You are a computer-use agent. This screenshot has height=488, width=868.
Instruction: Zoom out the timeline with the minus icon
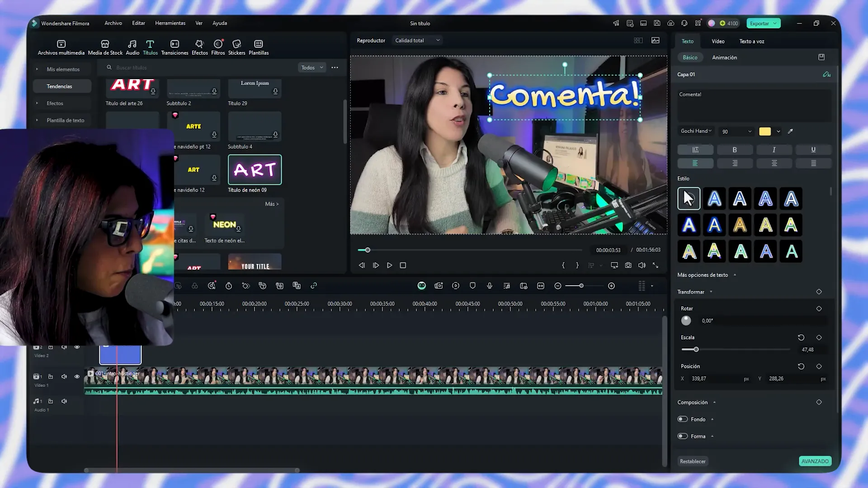[x=558, y=286]
